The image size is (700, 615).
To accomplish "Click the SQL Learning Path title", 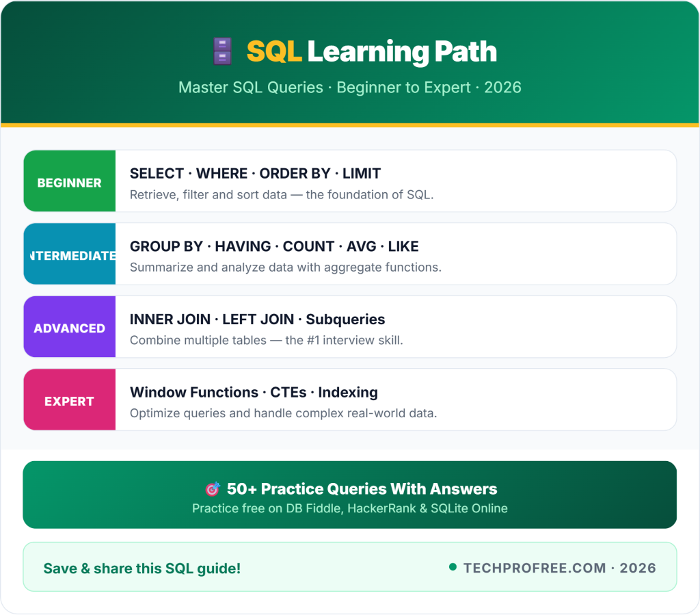I will pyautogui.click(x=371, y=51).
